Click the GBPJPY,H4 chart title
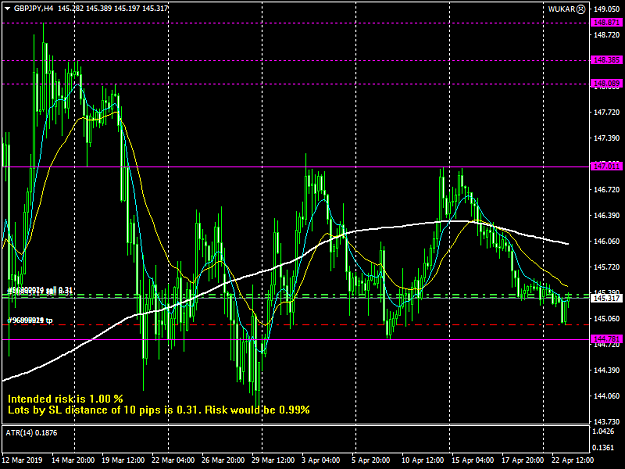 point(33,8)
